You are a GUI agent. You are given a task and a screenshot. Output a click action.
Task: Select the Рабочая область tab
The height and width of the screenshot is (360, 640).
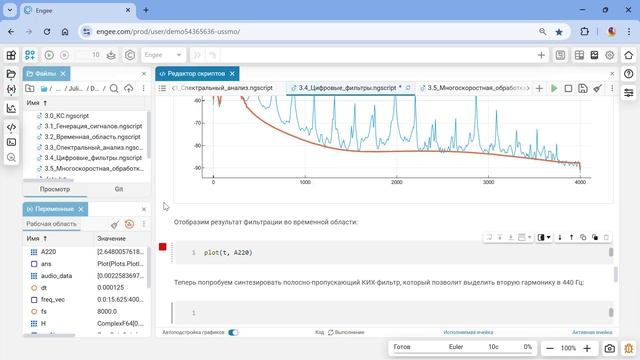pyautogui.click(x=51, y=224)
